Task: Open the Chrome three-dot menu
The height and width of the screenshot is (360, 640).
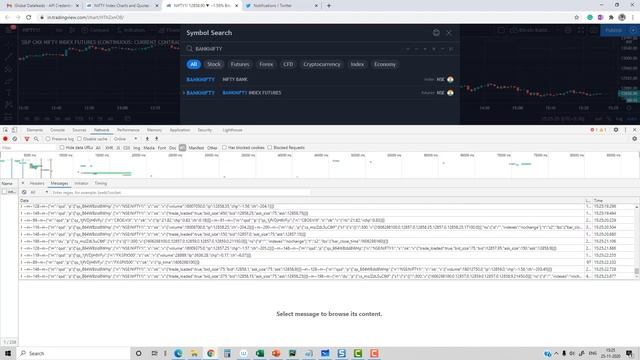Action: [x=633, y=17]
